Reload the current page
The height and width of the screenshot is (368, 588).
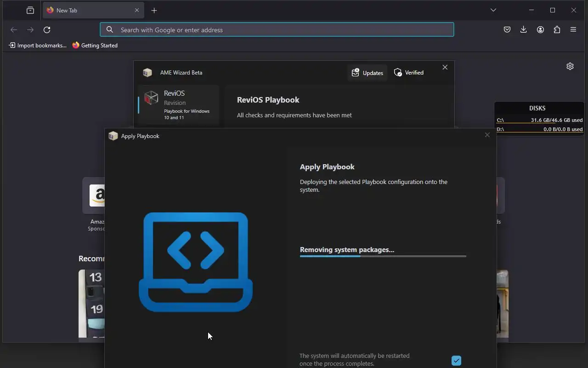[x=47, y=30]
